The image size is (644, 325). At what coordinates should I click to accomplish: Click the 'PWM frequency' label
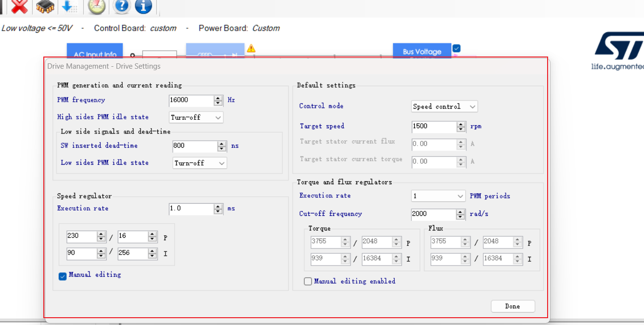[x=81, y=100]
